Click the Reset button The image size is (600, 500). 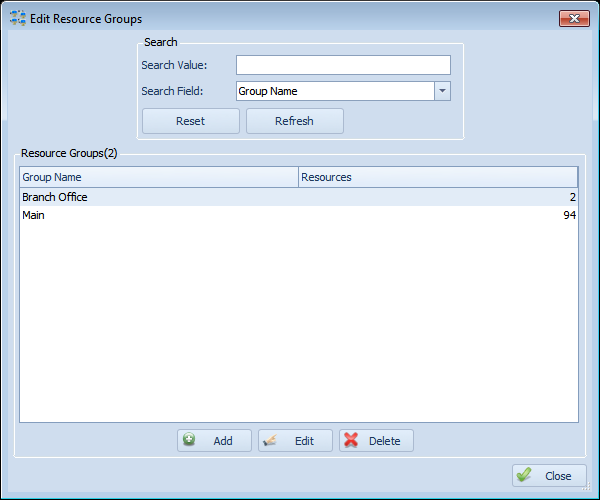(191, 121)
